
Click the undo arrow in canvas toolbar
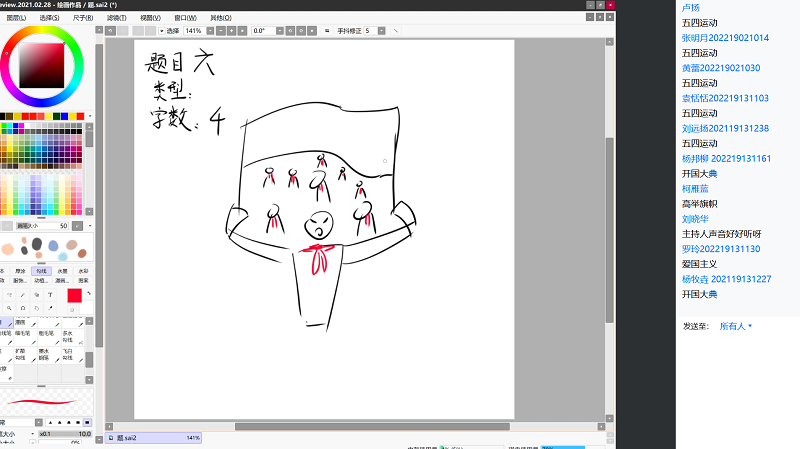tap(110, 31)
